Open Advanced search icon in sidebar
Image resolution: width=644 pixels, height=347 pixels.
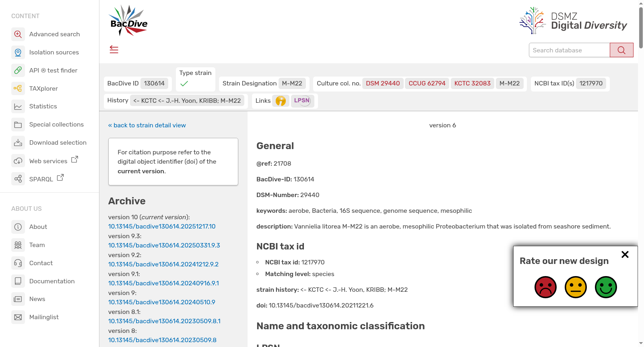point(18,34)
